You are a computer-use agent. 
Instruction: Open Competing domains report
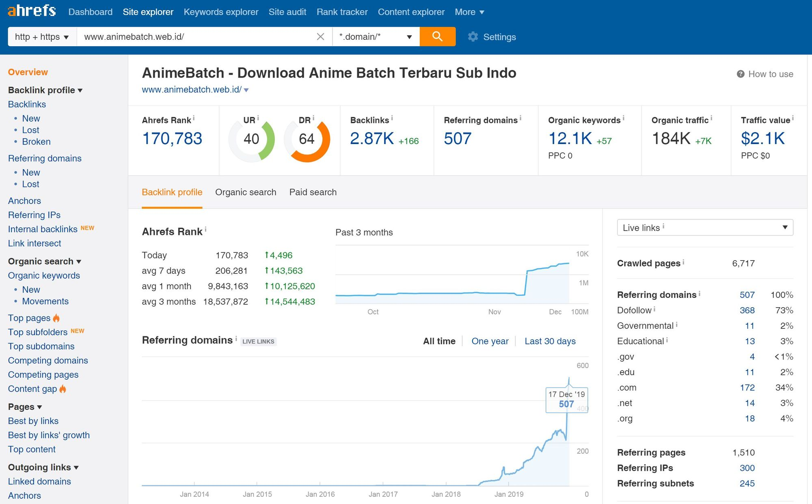(48, 360)
